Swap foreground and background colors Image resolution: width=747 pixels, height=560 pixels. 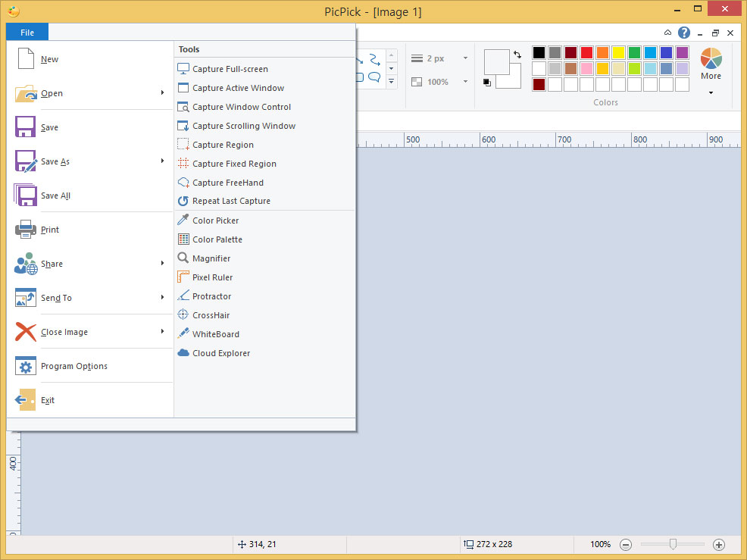tap(517, 55)
